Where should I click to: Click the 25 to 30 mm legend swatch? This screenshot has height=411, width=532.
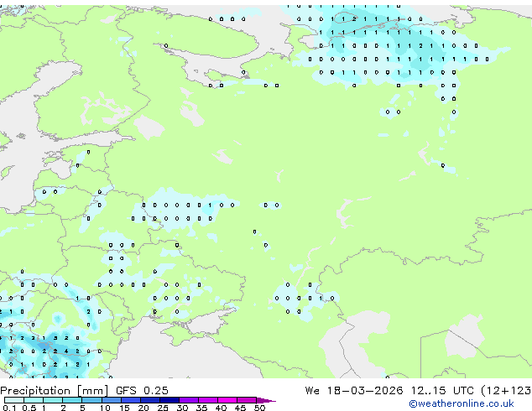coord(170,400)
